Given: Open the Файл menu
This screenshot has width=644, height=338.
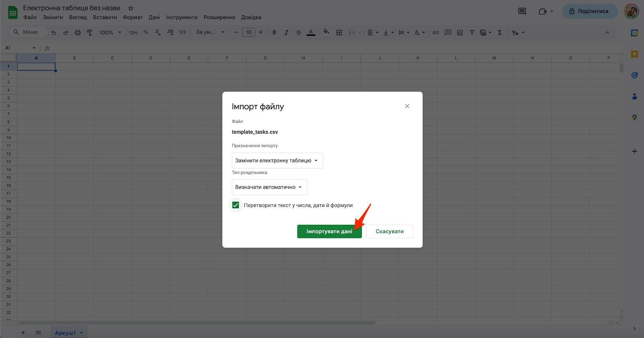Looking at the screenshot, I should coord(30,17).
